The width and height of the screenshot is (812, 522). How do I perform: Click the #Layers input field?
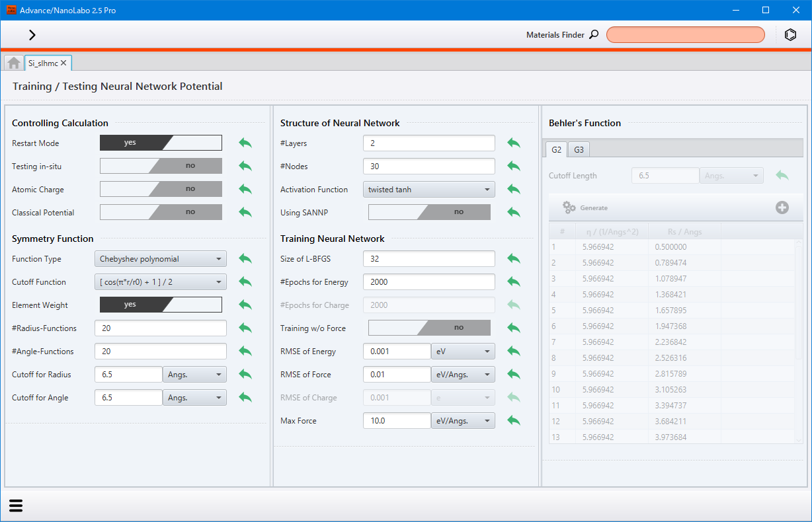pyautogui.click(x=429, y=143)
